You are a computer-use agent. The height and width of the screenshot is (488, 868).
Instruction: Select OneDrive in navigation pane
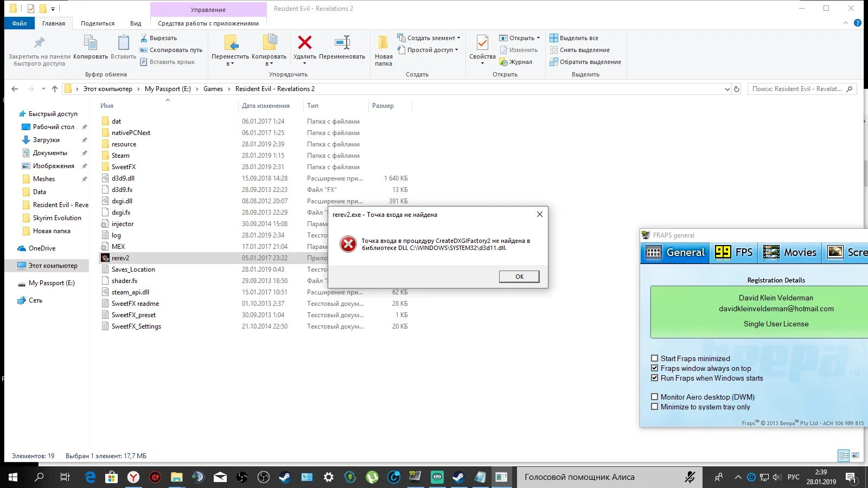pos(42,248)
